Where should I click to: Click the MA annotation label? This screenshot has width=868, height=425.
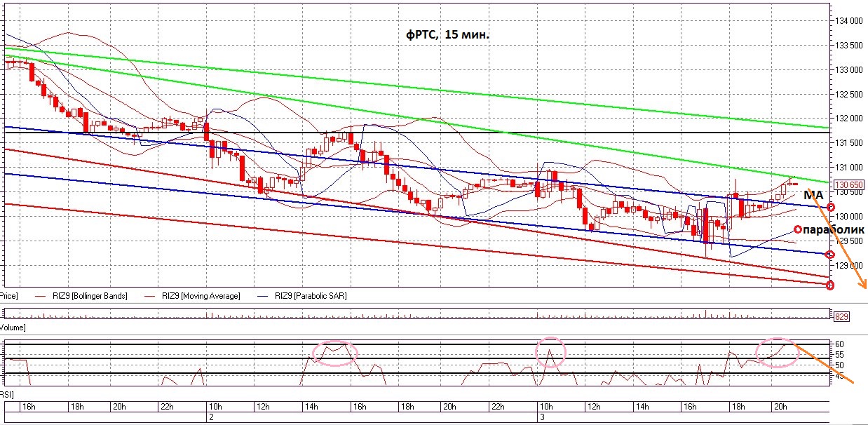(813, 194)
